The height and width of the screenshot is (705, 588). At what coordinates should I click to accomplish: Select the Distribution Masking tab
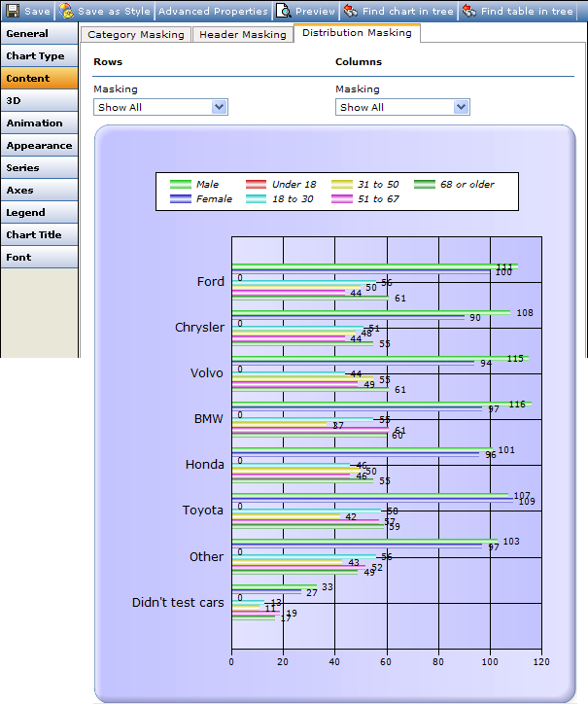point(357,33)
